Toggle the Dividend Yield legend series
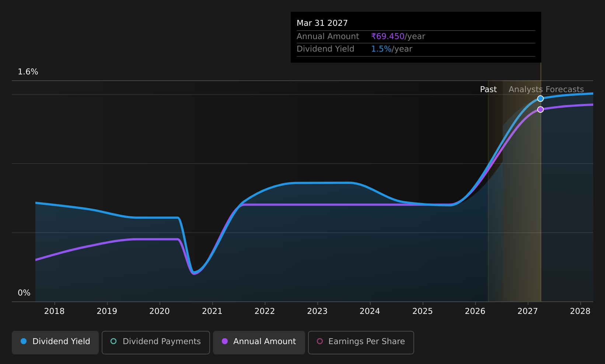The width and height of the screenshot is (605, 364). (x=55, y=342)
